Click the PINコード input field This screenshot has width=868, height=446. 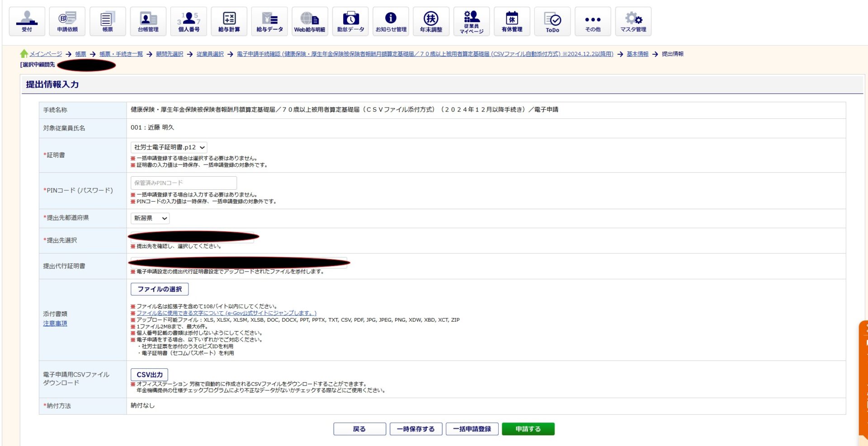click(x=184, y=183)
